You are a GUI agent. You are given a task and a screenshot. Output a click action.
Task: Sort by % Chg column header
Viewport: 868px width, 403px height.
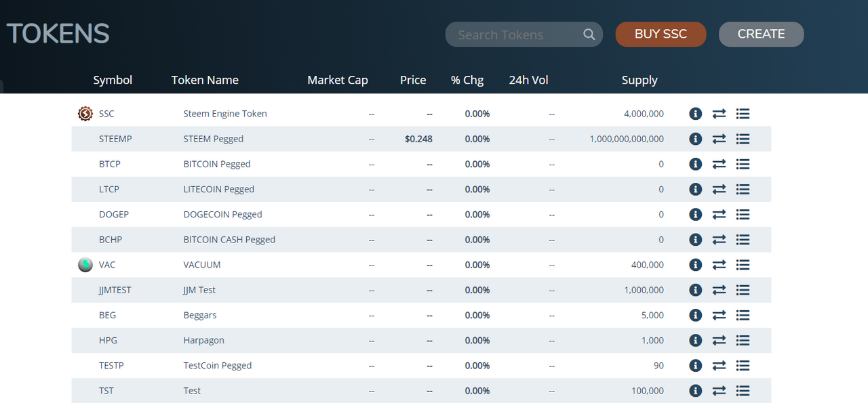tap(467, 80)
